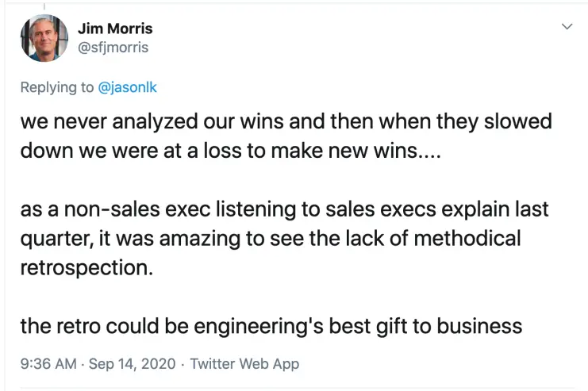Click the @sfjmorris handle

point(113,48)
